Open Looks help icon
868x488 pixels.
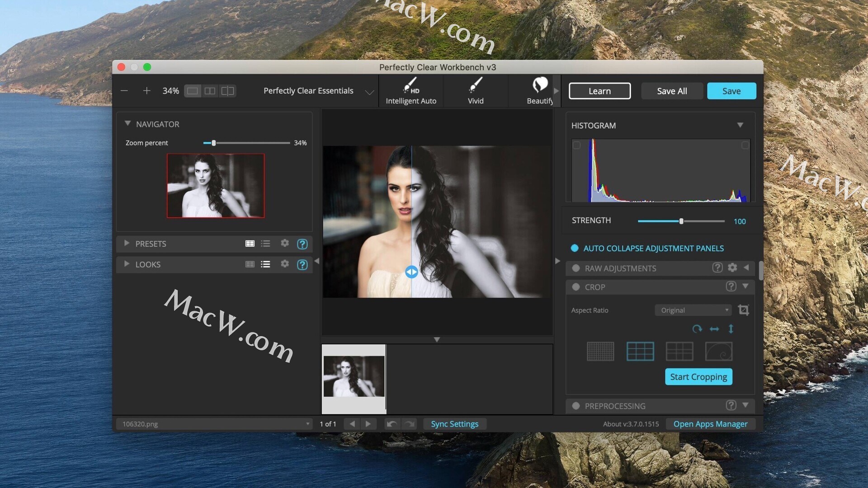pos(302,265)
